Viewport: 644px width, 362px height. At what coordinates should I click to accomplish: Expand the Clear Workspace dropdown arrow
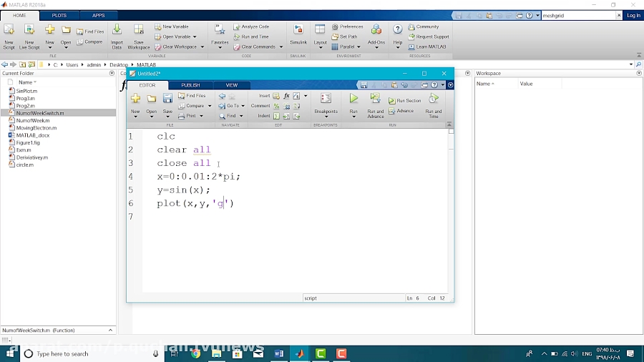[203, 47]
